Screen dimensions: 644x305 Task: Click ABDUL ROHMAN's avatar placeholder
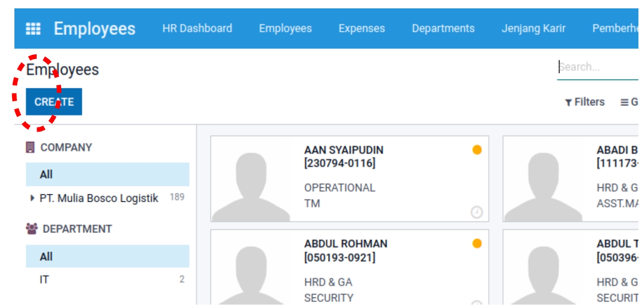[251, 274]
